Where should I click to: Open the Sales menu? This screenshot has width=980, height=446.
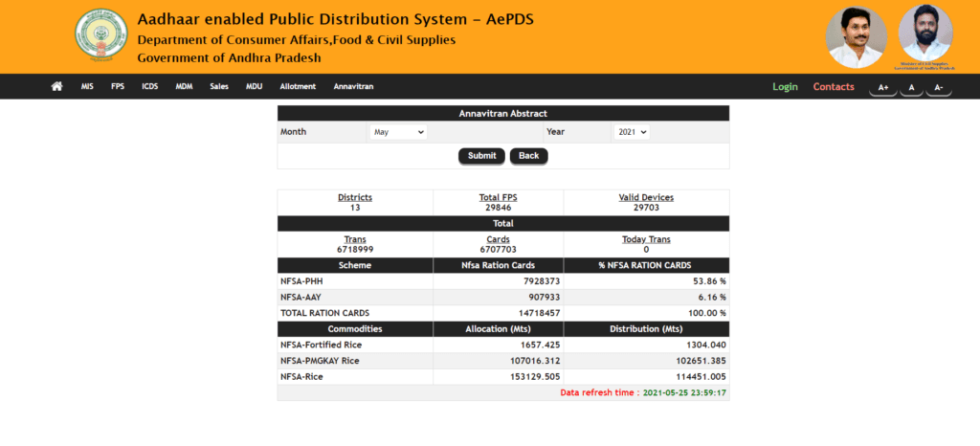click(x=219, y=87)
